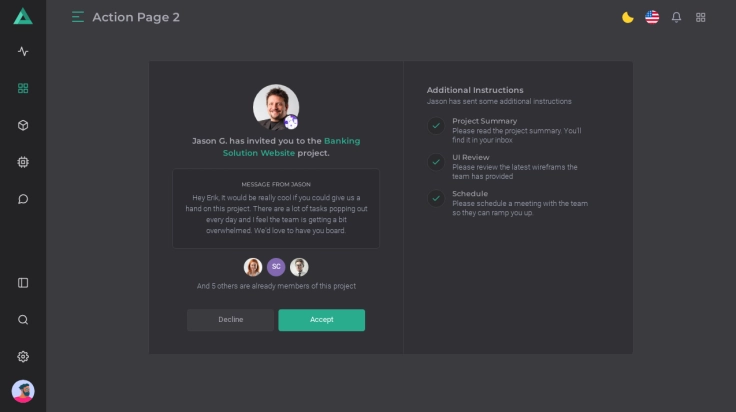Image resolution: width=736 pixels, height=412 pixels.
Task: Toggle the Schedule checkmark
Action: (x=436, y=198)
